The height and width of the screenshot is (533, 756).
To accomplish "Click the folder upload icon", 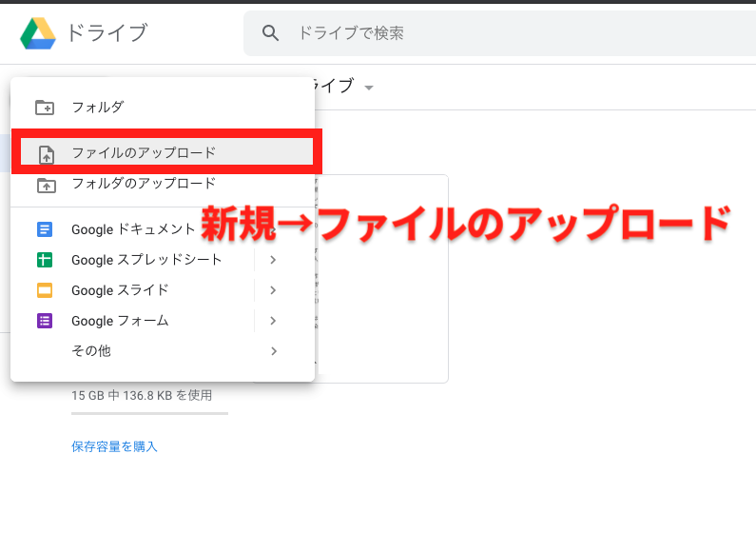I will point(47,186).
